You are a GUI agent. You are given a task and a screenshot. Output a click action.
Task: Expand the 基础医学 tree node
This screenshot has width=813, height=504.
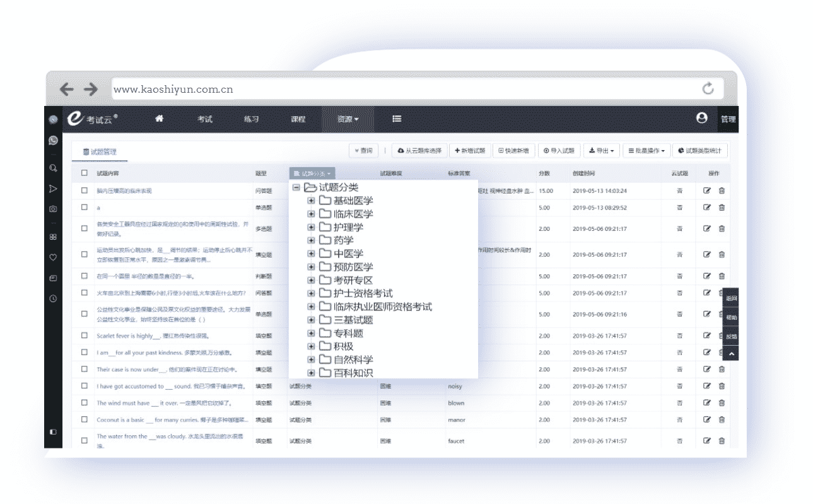(311, 201)
